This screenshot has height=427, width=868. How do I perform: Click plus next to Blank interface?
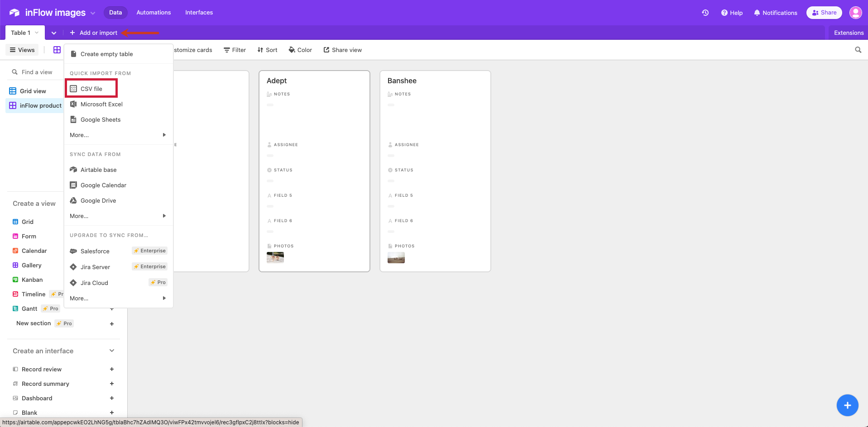[112, 413]
